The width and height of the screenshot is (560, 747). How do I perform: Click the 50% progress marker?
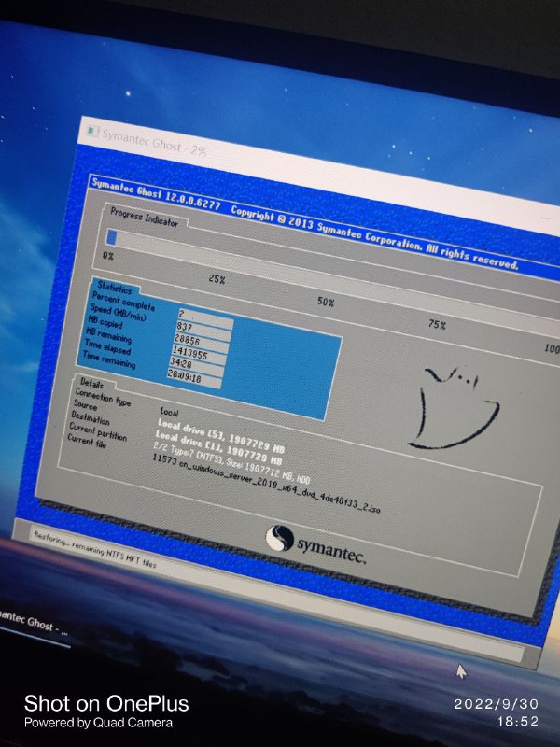tap(326, 302)
